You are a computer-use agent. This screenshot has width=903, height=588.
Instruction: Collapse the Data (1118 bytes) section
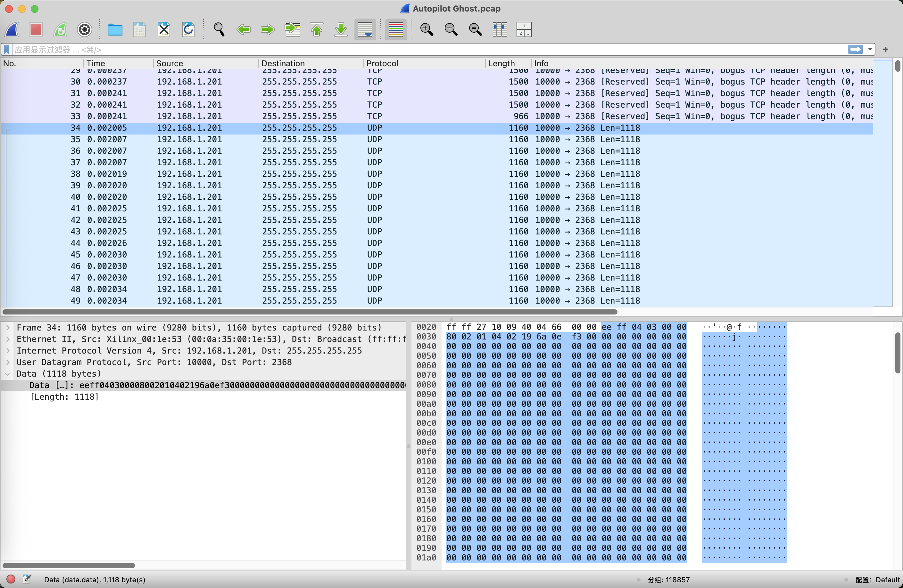pos(8,374)
